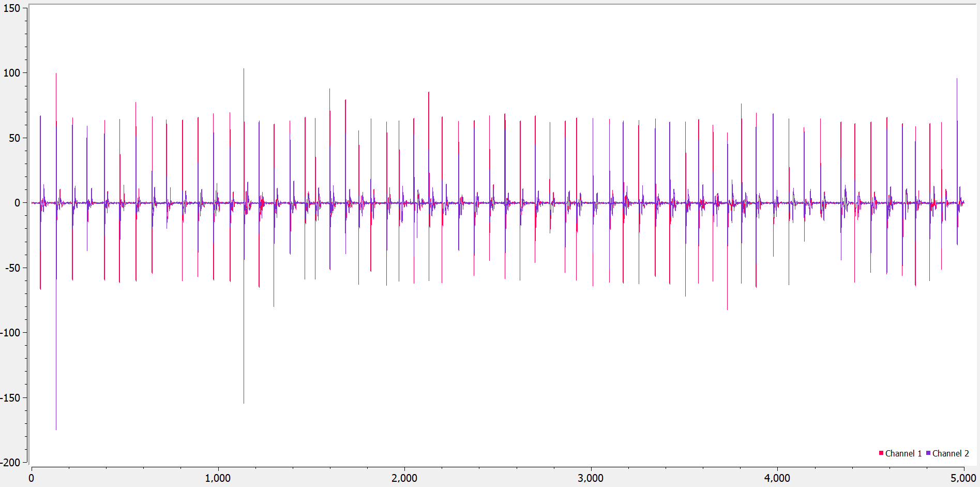Click the Channel 2 legend entry

click(x=947, y=453)
